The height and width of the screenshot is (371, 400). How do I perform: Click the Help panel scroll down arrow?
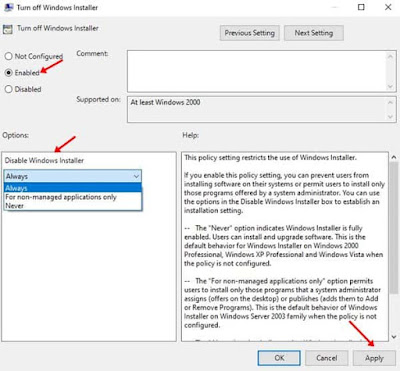[x=394, y=337]
